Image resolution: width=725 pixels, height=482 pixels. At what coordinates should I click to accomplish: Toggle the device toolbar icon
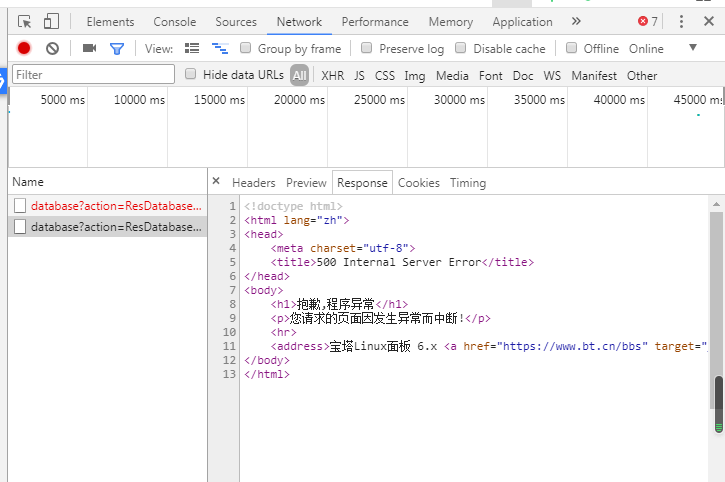pos(51,22)
